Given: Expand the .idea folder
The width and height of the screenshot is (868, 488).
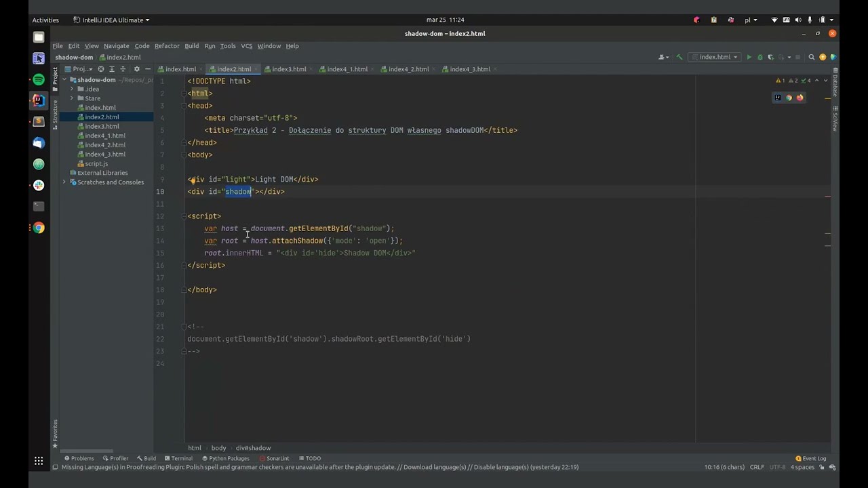Looking at the screenshot, I should (x=72, y=89).
